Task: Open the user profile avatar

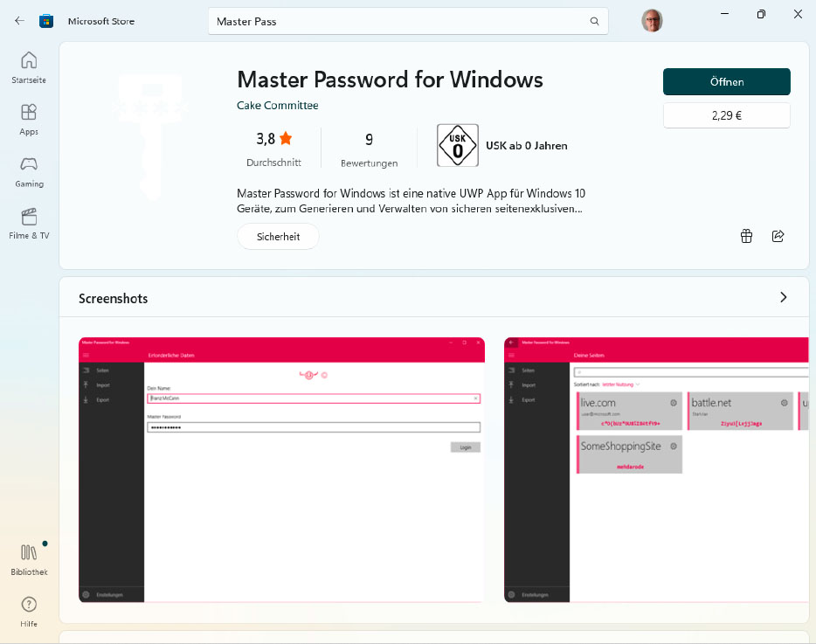Action: click(652, 21)
